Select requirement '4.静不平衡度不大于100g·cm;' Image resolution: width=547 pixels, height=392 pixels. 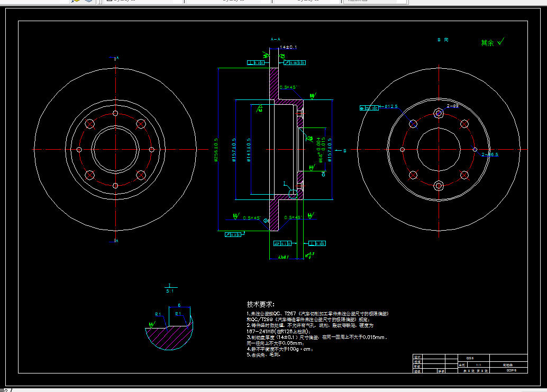280,349
